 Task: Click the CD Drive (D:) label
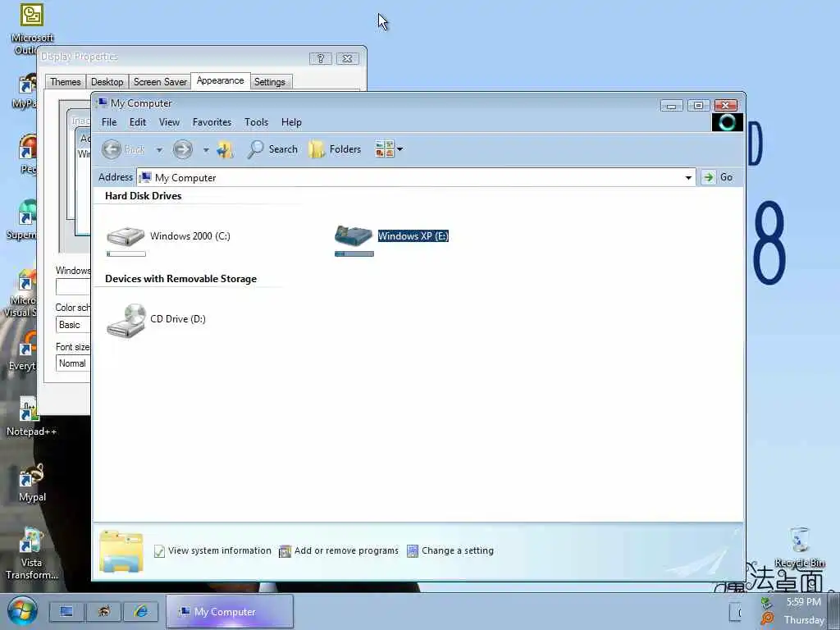(x=178, y=319)
